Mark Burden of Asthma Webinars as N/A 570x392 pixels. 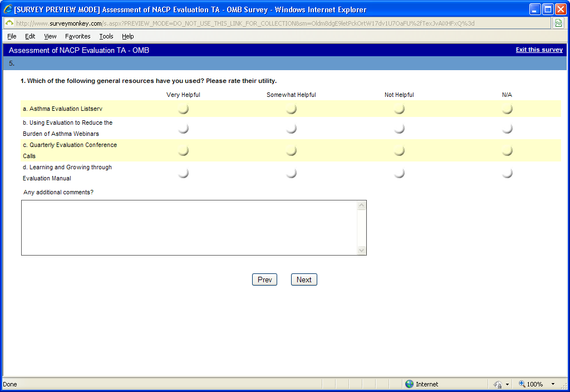pos(507,129)
